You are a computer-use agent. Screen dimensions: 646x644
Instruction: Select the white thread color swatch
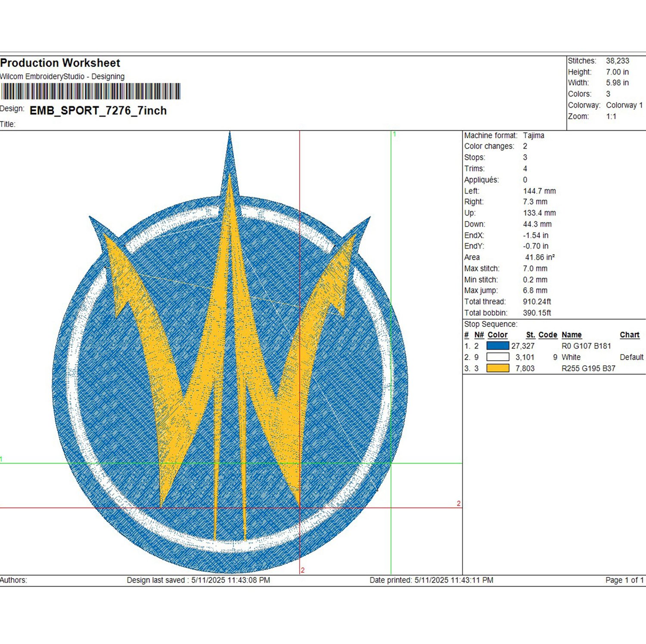pos(498,357)
